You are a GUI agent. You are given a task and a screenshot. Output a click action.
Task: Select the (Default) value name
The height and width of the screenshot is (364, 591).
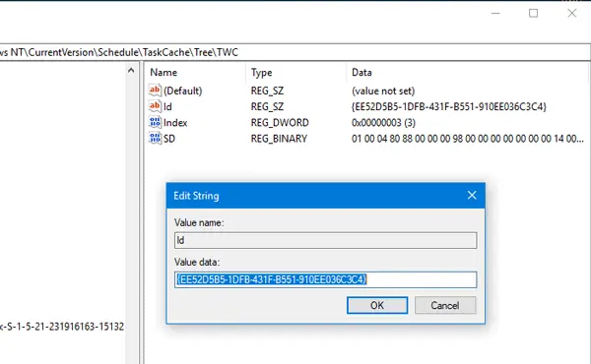pos(183,91)
